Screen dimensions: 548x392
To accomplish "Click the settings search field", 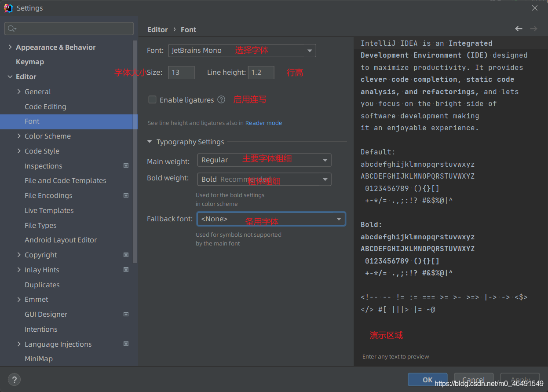I will [69, 29].
